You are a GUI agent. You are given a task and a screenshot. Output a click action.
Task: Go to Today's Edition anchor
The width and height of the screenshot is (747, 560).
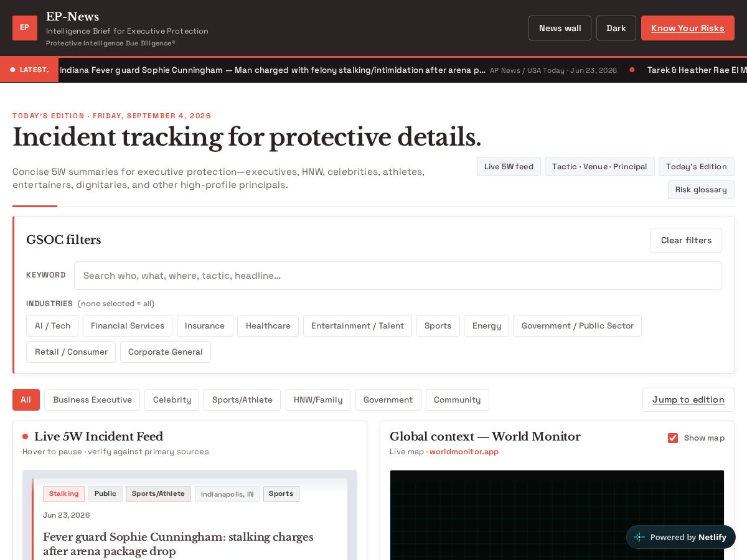pos(697,166)
